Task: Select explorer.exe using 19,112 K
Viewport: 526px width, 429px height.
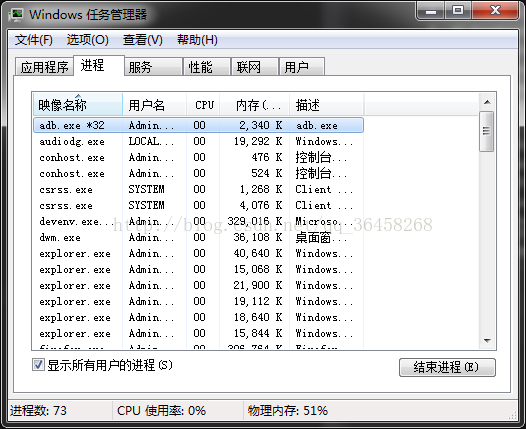Action: click(198, 302)
